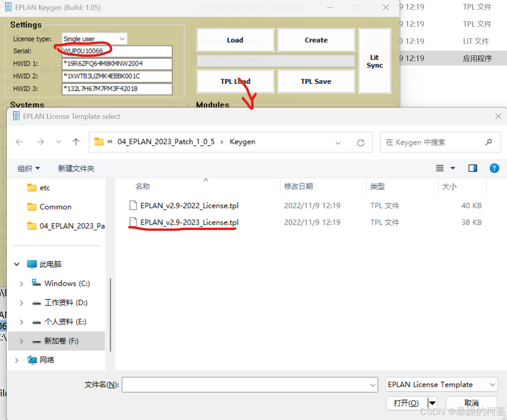Viewport: 507px width, 420px height.
Task: Click the EPLAN Keygen title bar icon
Action: [x=8, y=7]
